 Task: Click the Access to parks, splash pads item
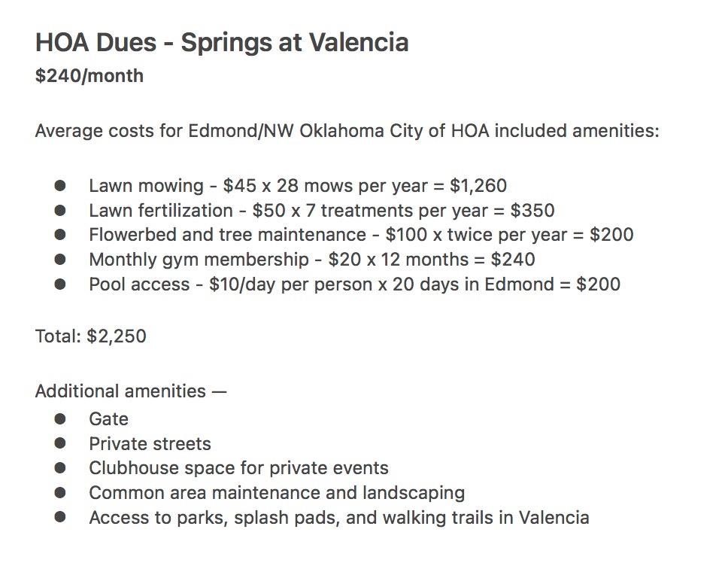pyautogui.click(x=339, y=518)
